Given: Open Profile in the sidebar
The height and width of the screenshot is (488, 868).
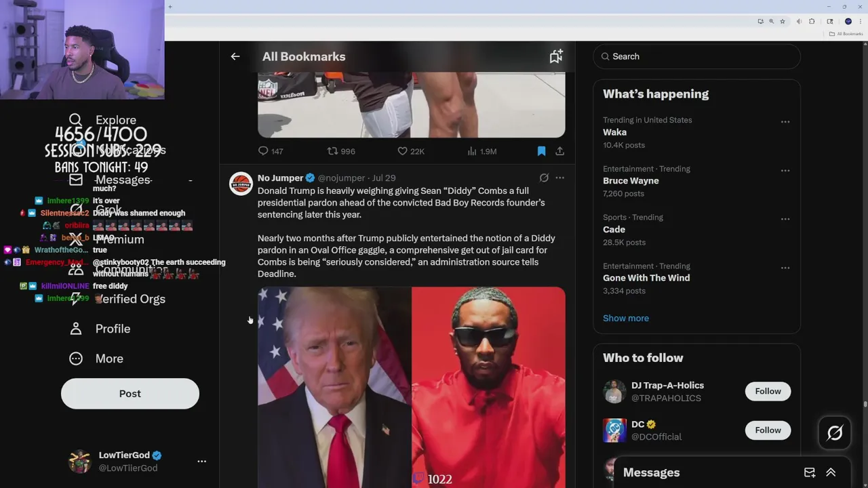Looking at the screenshot, I should pyautogui.click(x=100, y=329).
